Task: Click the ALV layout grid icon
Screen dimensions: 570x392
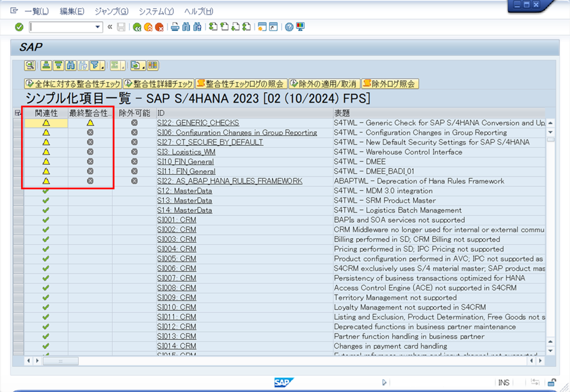Action: pos(152,65)
